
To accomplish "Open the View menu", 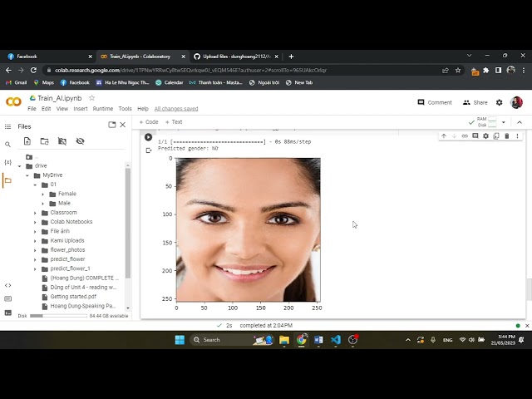I will (x=62, y=109).
